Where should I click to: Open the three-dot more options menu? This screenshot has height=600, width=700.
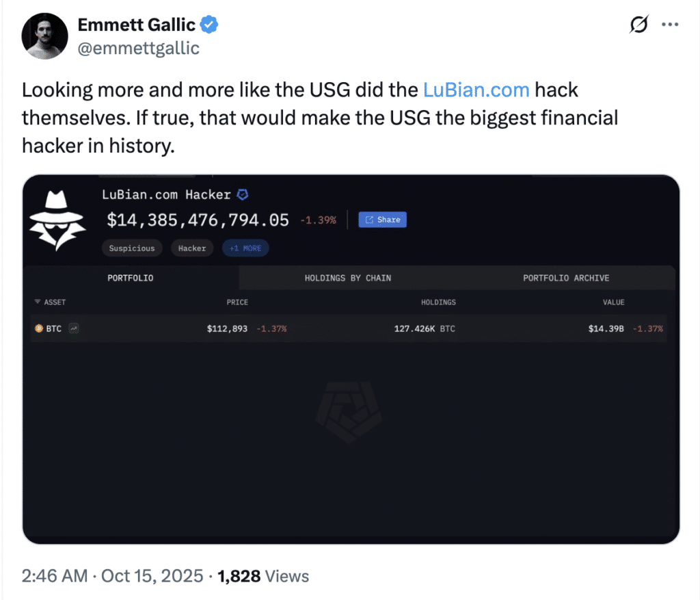(669, 25)
